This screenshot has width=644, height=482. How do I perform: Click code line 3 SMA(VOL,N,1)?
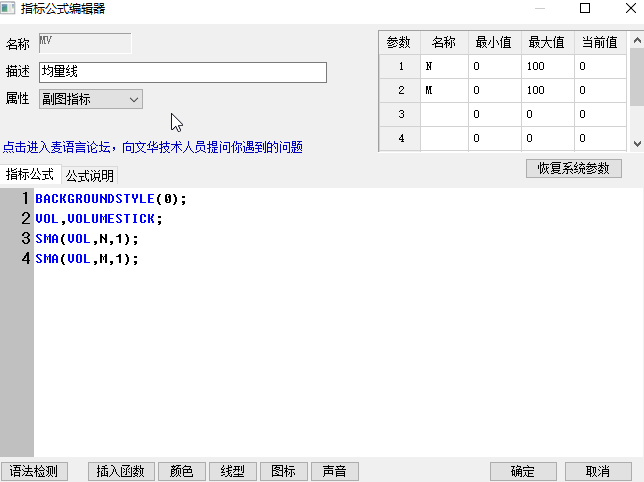click(x=87, y=239)
